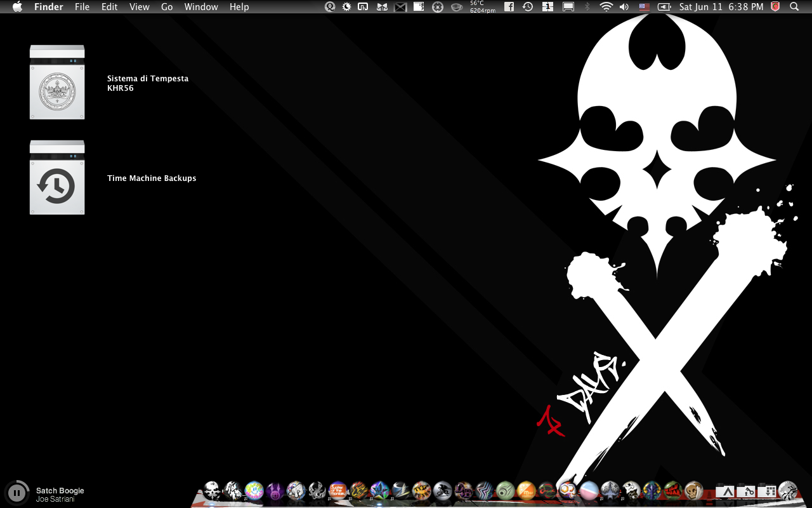Viewport: 812px width, 508px height.
Task: Open the battery status menu
Action: (664, 7)
